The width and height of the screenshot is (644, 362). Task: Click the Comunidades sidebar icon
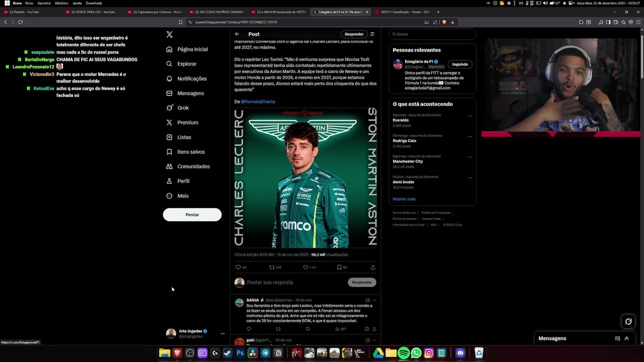170,166
